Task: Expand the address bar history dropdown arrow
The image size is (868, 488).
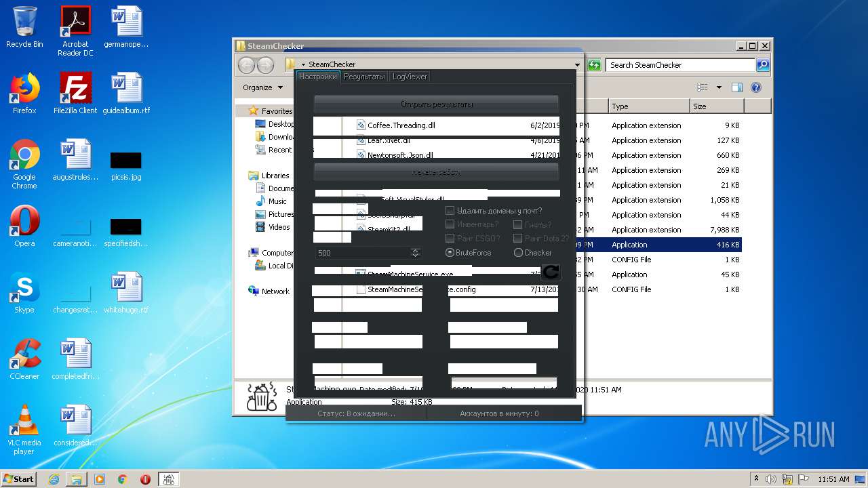Action: tap(577, 65)
